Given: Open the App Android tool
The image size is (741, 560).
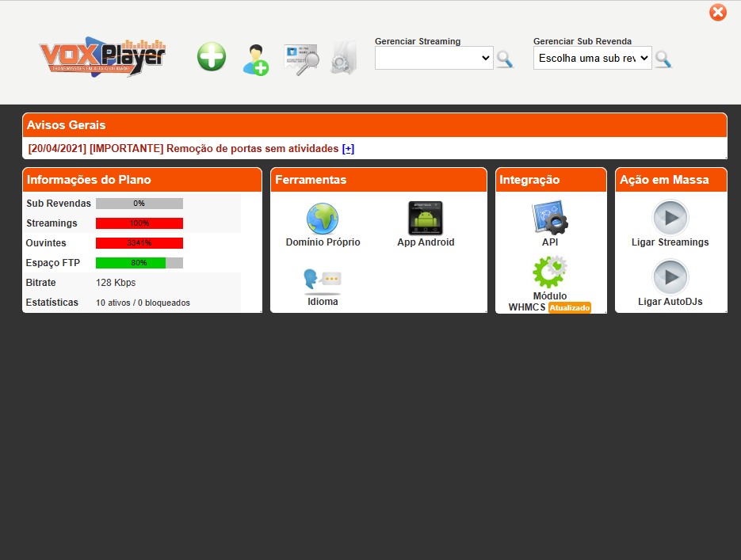Looking at the screenshot, I should [x=426, y=219].
